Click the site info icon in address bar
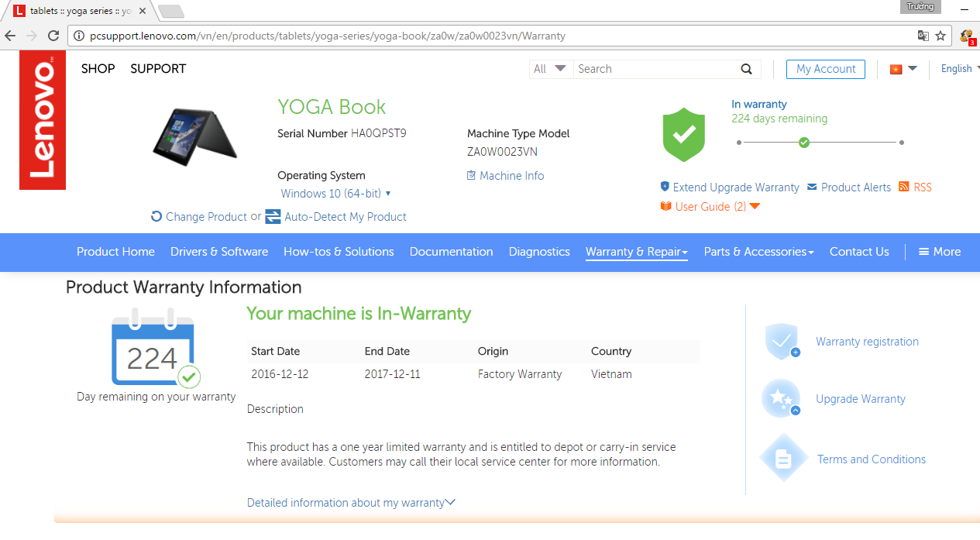The height and width of the screenshot is (540, 980). [x=77, y=36]
